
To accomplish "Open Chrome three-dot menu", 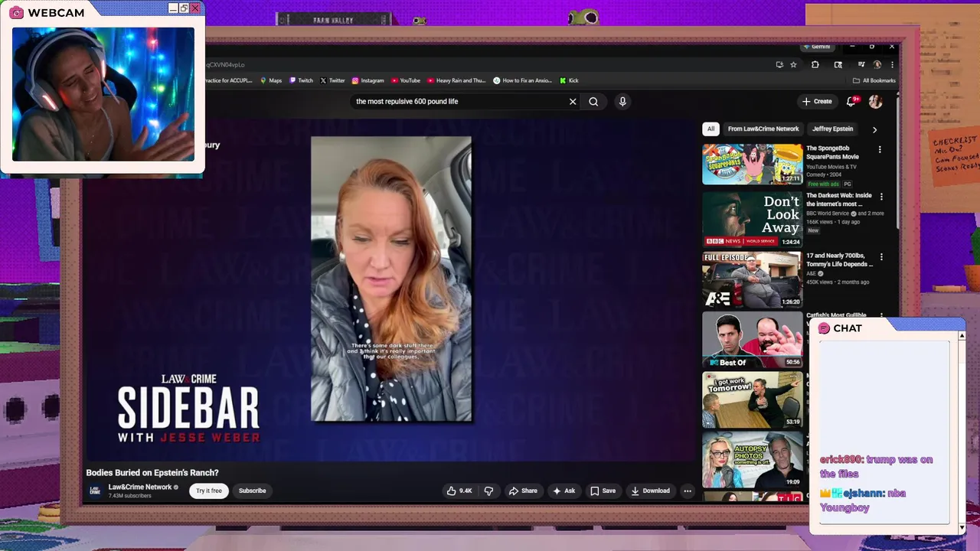I will [891, 65].
